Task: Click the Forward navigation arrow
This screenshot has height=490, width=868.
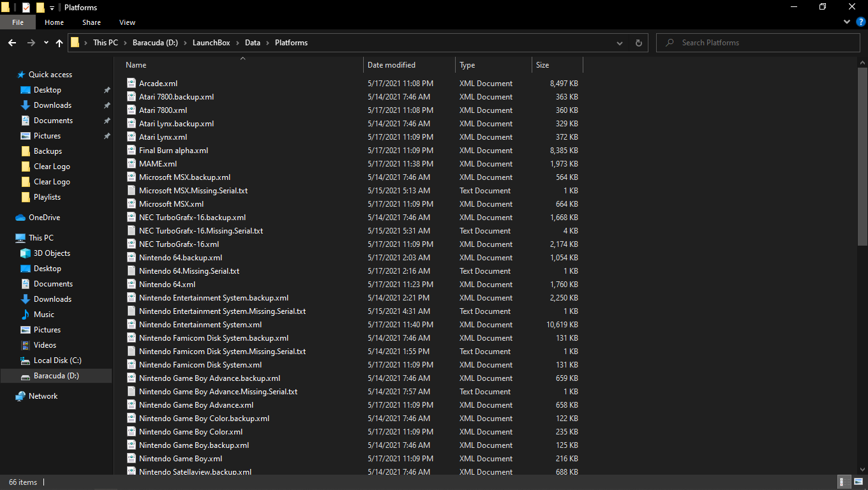Action: pos(31,43)
